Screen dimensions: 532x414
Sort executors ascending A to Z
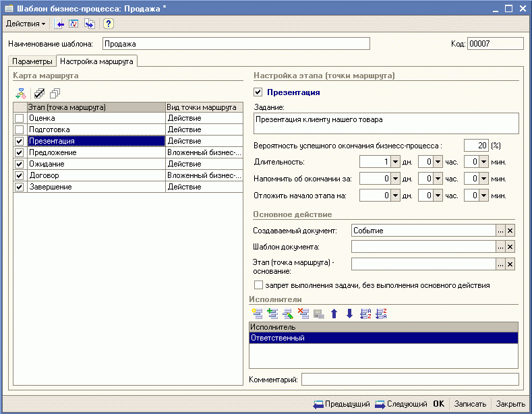click(365, 314)
